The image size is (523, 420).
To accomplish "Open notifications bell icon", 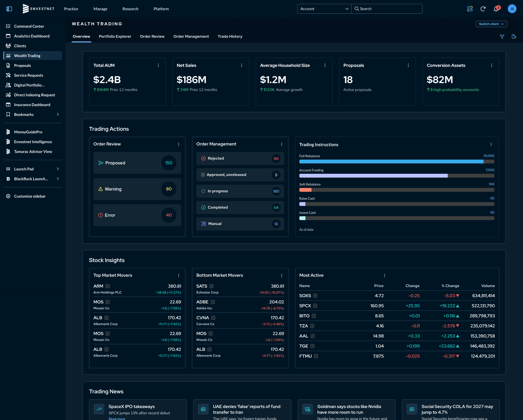I will click(x=496, y=9).
